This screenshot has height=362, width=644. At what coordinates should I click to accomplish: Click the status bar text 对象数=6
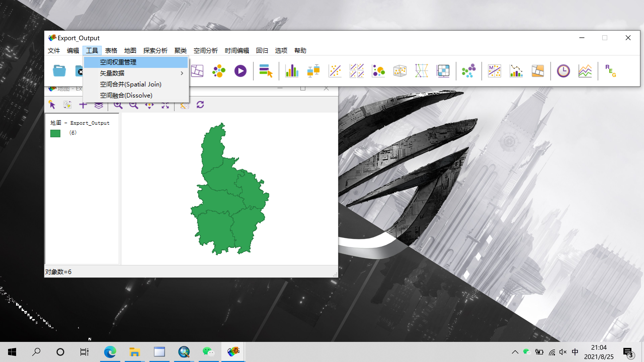click(x=58, y=272)
